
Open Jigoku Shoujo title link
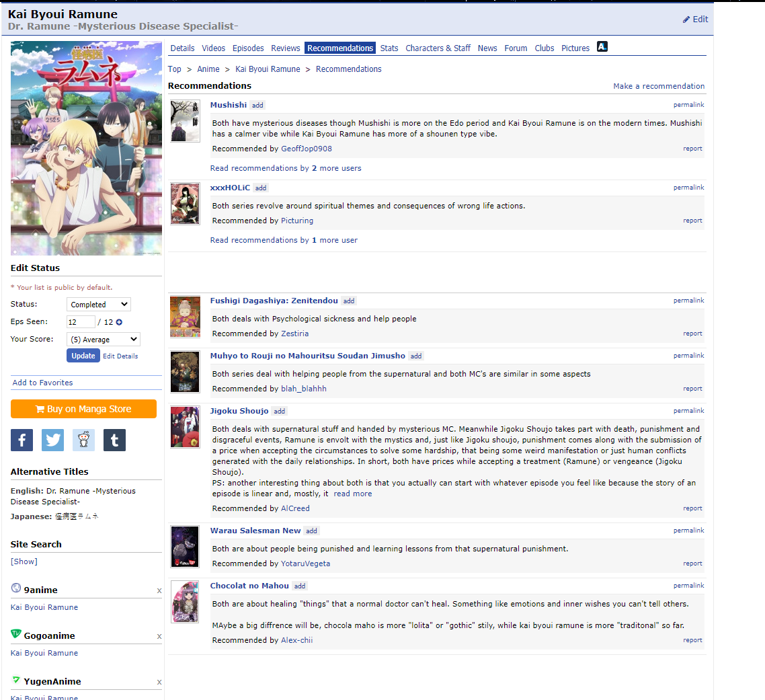[239, 411]
